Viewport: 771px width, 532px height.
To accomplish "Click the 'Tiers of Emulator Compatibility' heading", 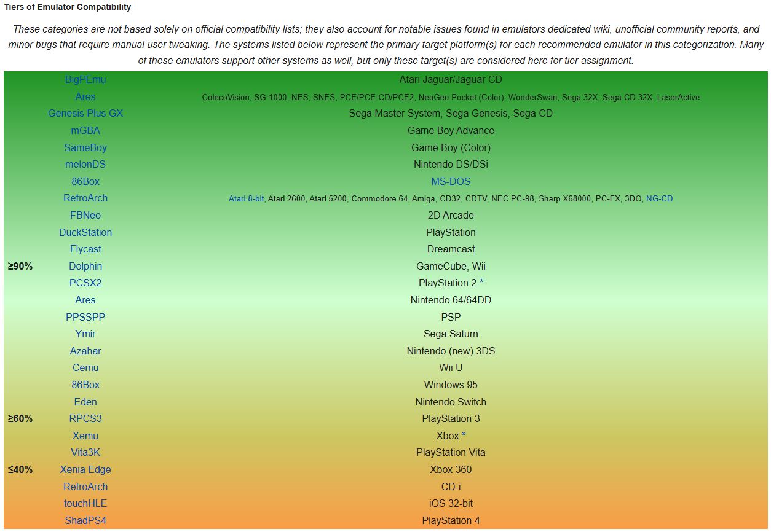I will (68, 7).
